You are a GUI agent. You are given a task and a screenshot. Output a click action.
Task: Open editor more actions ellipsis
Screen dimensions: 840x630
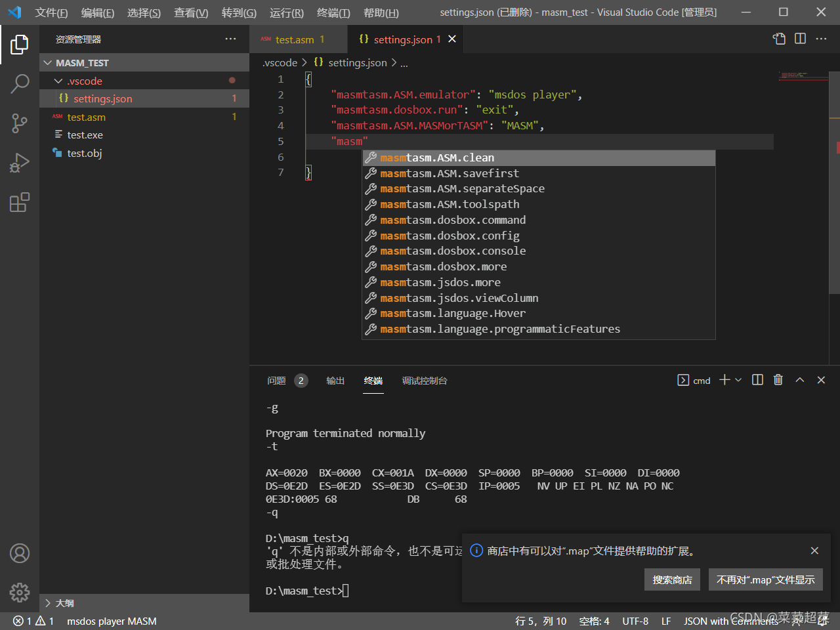coord(821,39)
